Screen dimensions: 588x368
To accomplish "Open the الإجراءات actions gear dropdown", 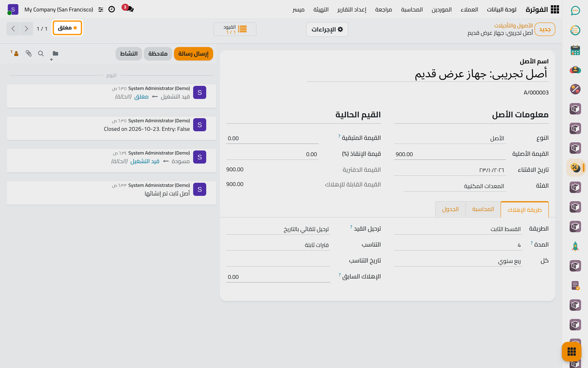I will point(327,29).
